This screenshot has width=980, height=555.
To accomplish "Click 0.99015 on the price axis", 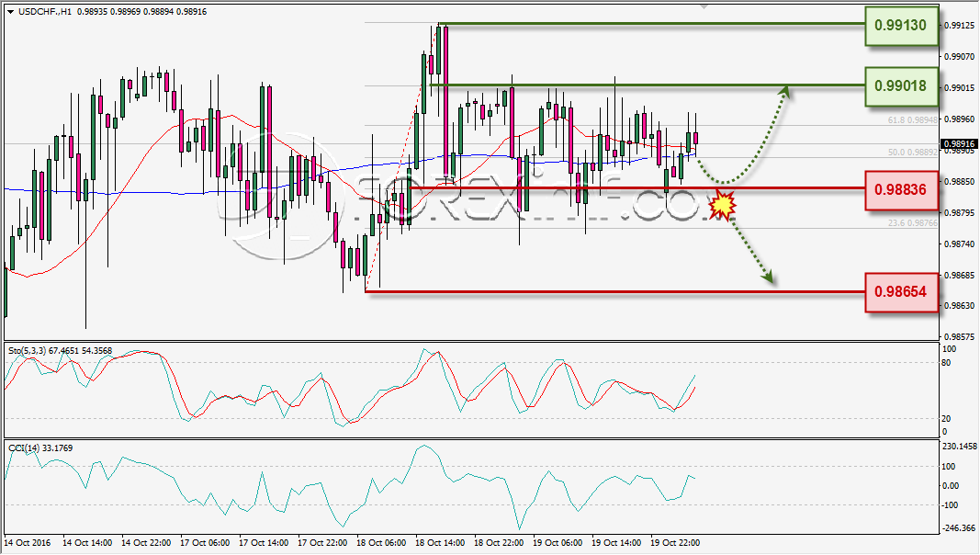I will 958,88.
